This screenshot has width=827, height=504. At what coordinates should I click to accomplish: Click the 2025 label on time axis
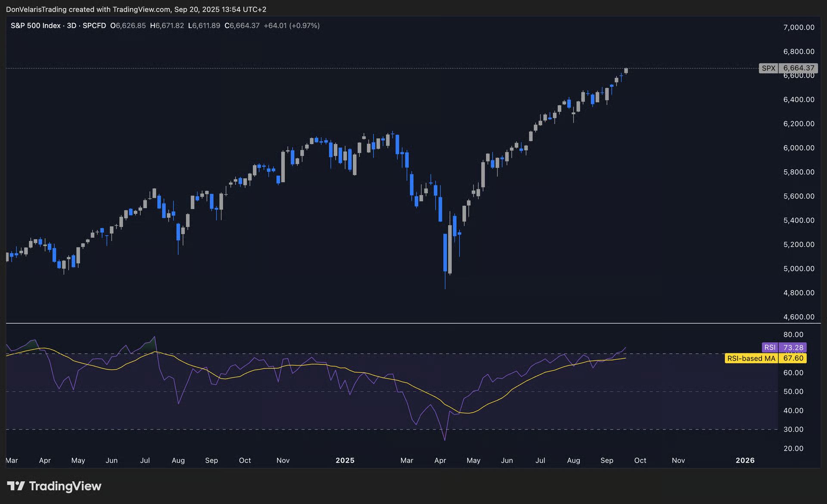pos(345,460)
